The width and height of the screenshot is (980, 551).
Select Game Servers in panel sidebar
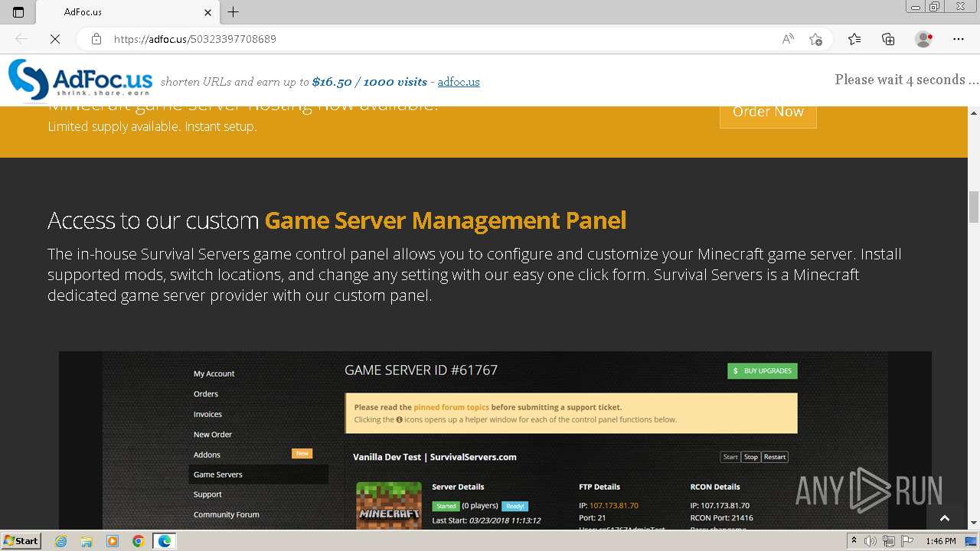coord(258,474)
